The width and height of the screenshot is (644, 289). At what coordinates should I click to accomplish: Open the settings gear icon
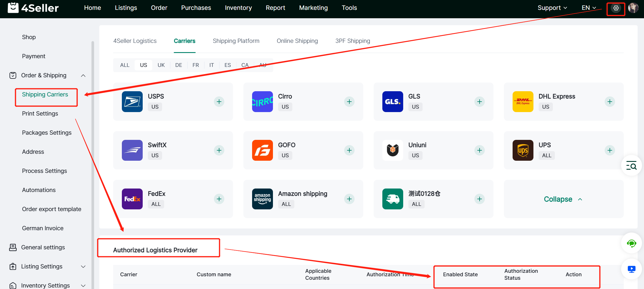616,8
